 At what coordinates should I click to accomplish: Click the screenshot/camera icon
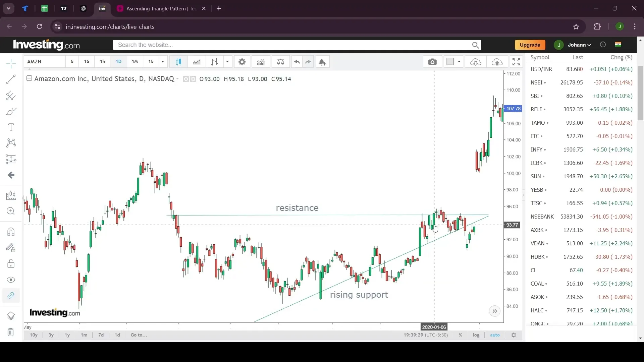click(432, 61)
